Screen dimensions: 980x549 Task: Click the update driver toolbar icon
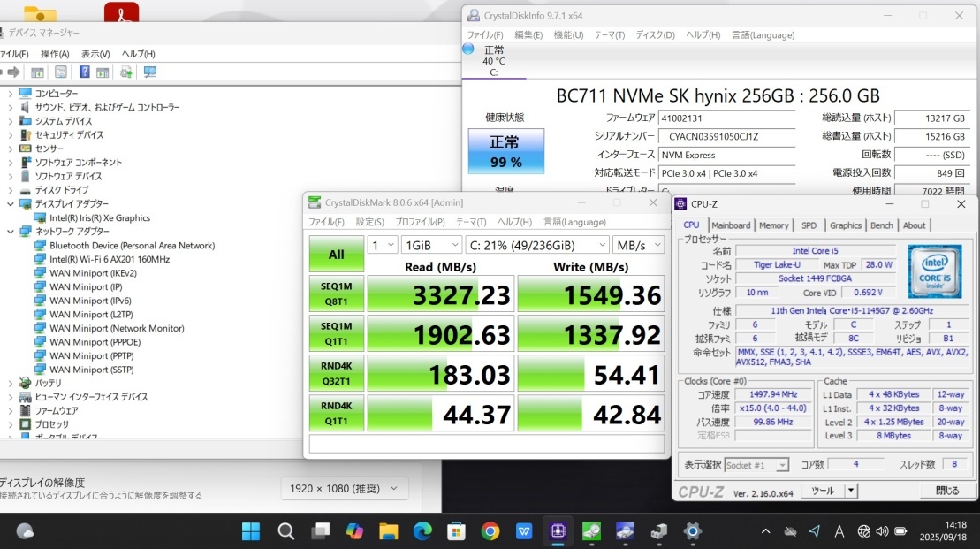pos(126,72)
